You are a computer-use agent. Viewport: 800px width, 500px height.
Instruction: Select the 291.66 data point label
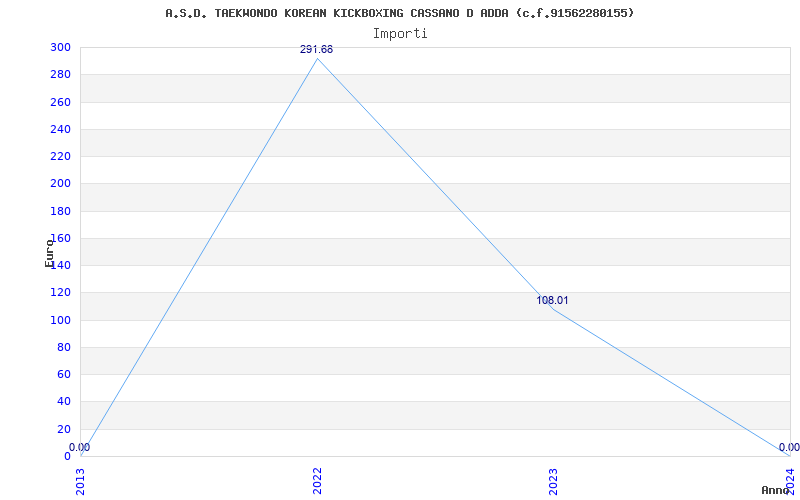tap(316, 49)
